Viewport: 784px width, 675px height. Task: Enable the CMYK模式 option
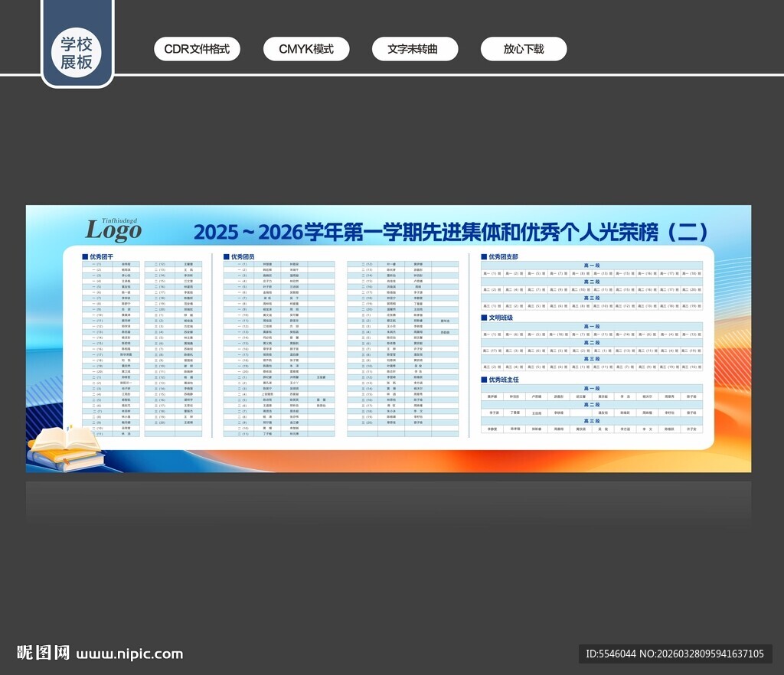coord(306,48)
